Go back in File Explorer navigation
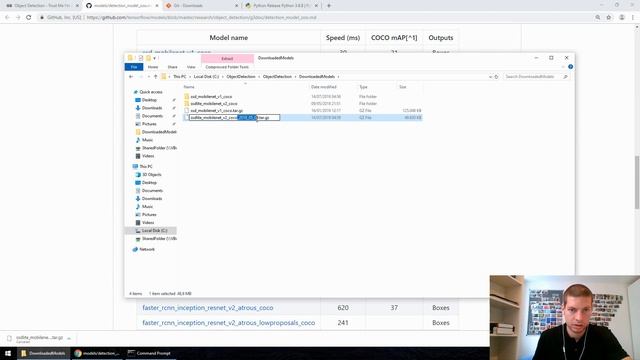Screen dimensions: 640x360 pos(131,77)
